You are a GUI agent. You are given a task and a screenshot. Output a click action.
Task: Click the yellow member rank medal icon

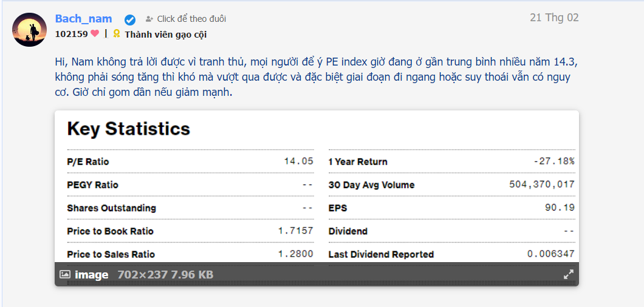click(117, 34)
